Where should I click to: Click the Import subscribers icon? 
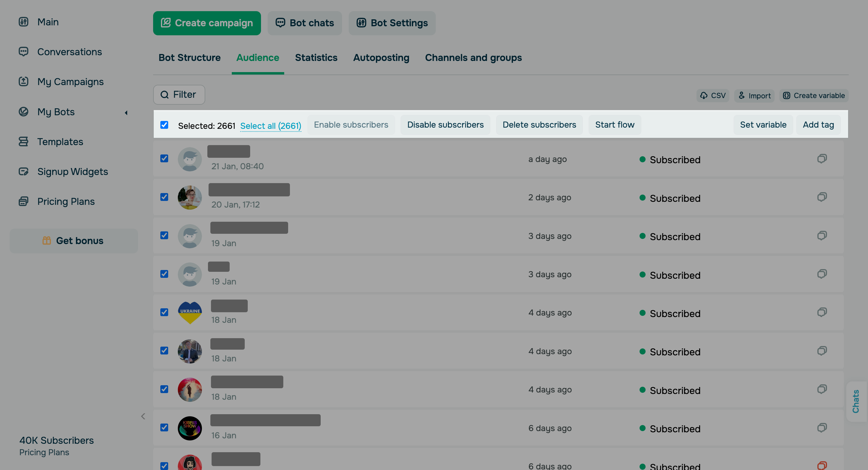pos(742,95)
